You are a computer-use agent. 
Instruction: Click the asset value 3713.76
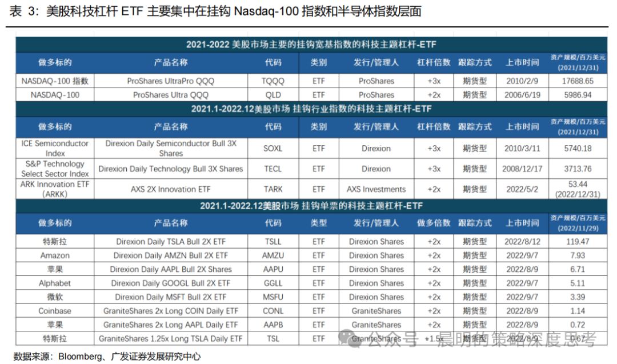[578, 169]
